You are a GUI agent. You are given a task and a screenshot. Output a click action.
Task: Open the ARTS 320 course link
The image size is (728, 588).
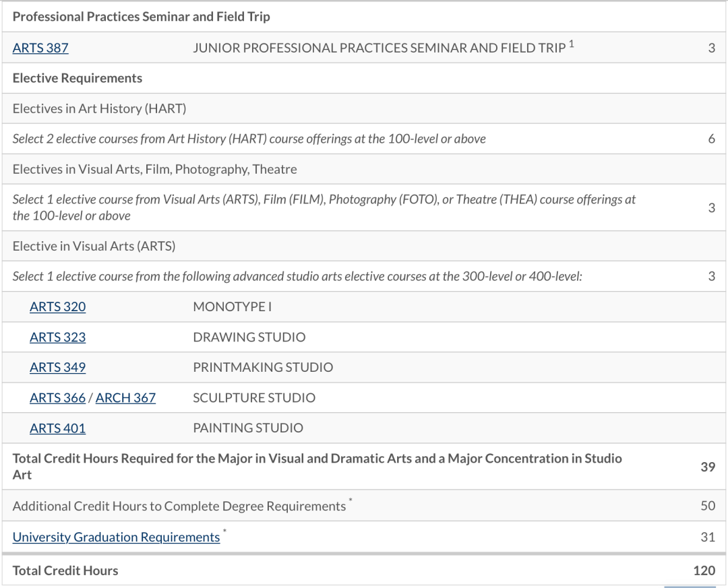pos(57,306)
